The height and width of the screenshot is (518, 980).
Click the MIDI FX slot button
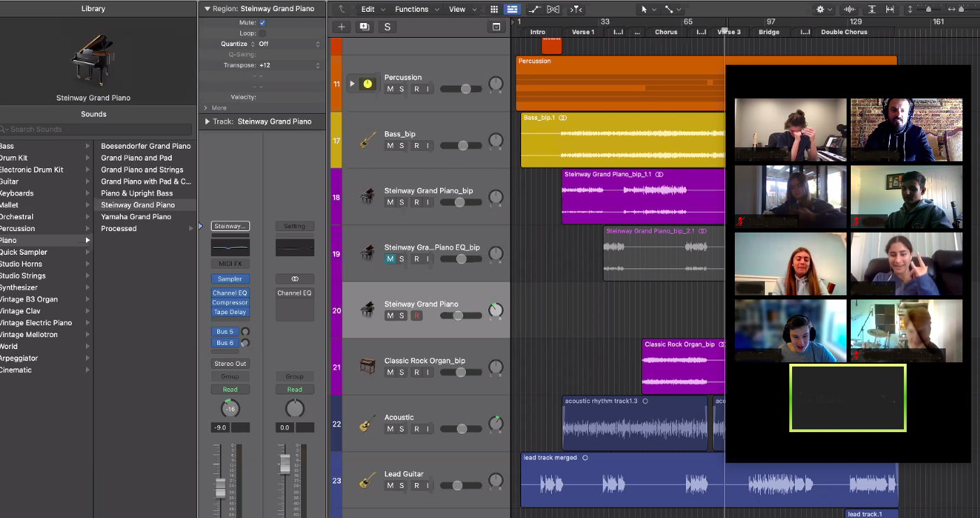point(231,264)
